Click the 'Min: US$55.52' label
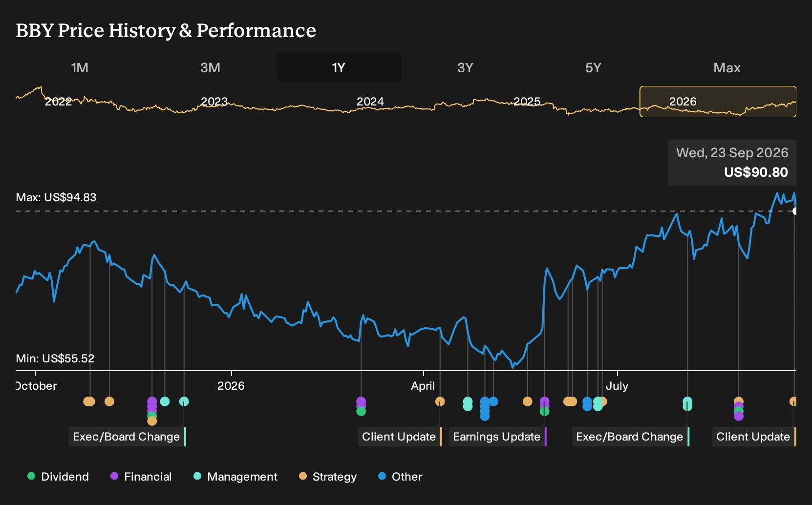This screenshot has height=505, width=812. [x=55, y=358]
